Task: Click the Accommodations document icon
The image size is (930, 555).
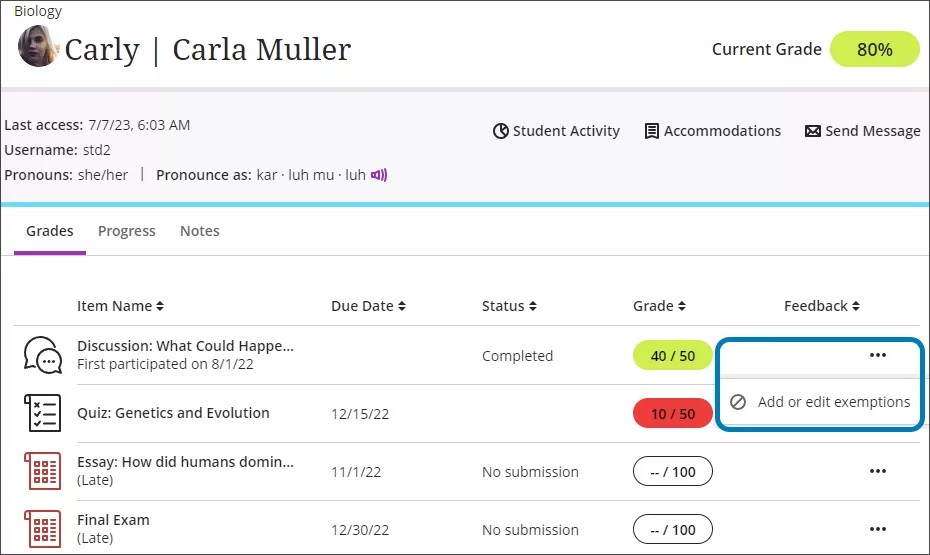Action: pos(652,131)
